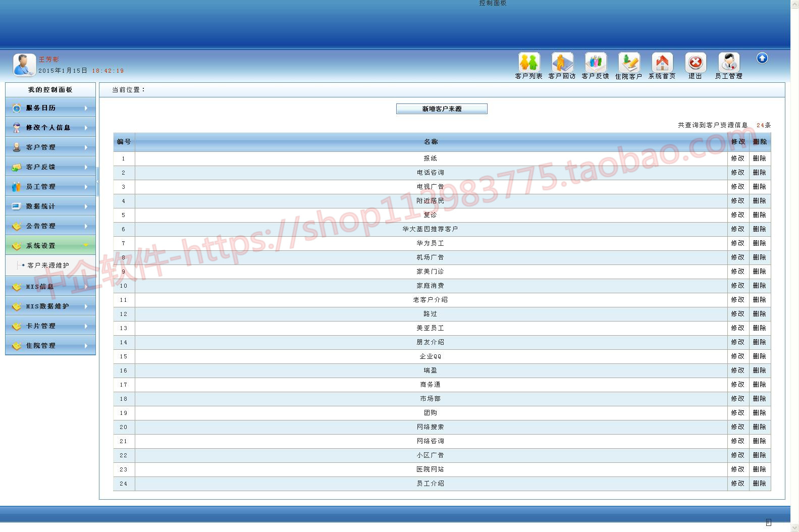
Task: Open the 员工管理 toolbar icon
Action: (x=728, y=62)
